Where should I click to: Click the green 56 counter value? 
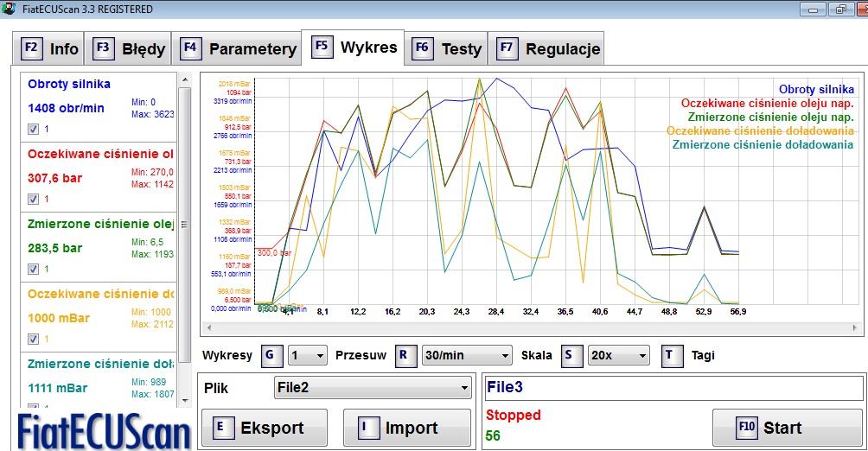pos(493,436)
